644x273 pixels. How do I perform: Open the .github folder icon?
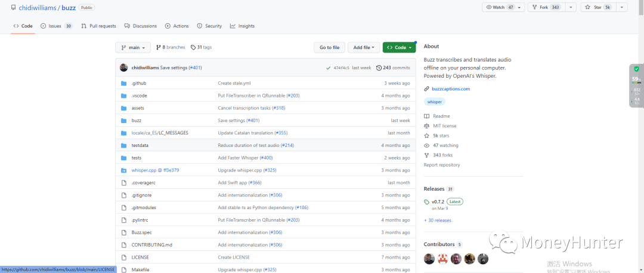[123, 83]
